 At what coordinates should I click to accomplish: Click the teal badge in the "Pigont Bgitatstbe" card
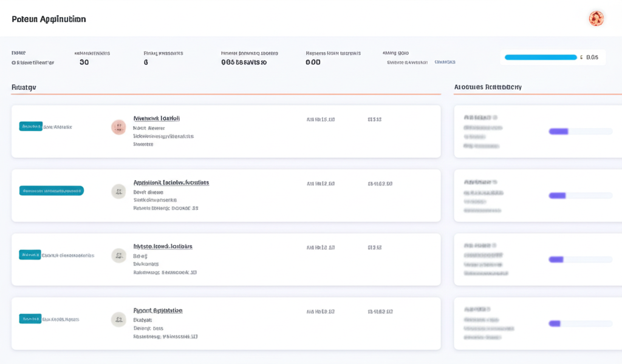click(30, 319)
